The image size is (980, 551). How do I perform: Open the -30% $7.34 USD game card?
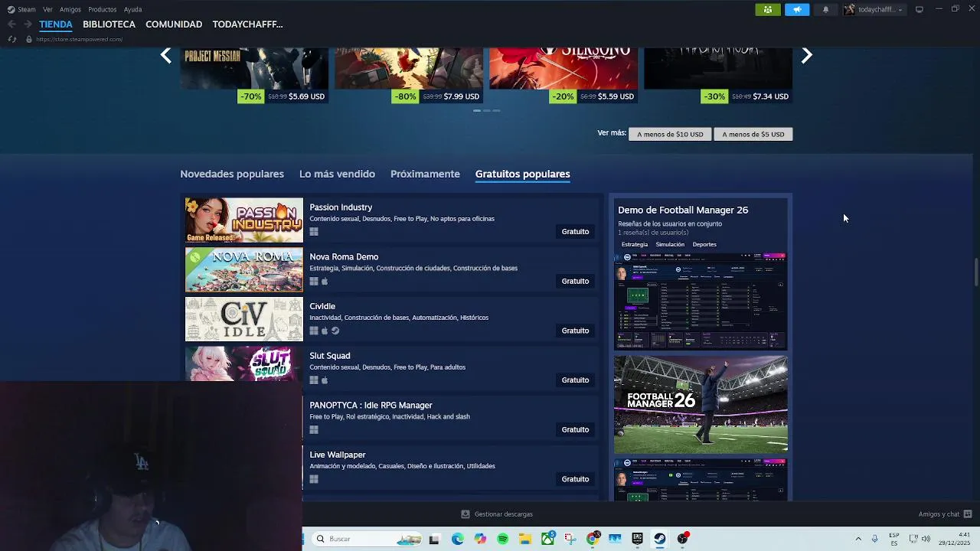tap(718, 75)
